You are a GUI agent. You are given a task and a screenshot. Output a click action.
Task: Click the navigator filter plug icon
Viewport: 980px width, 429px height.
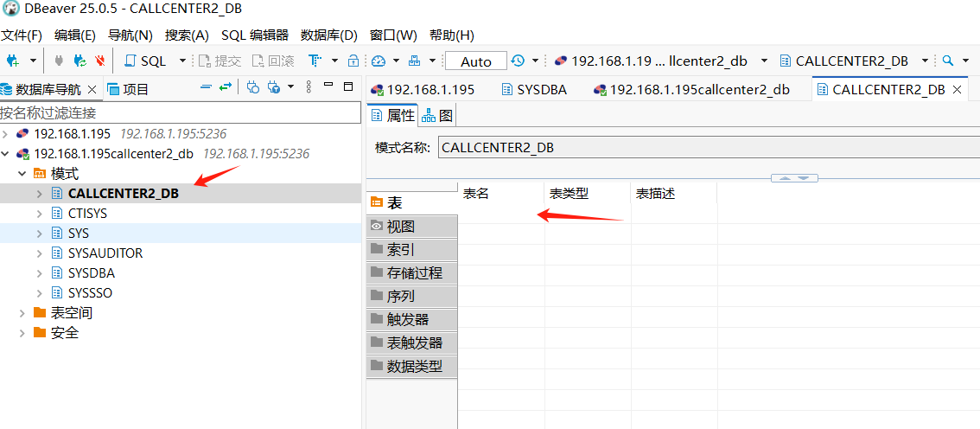[x=274, y=87]
